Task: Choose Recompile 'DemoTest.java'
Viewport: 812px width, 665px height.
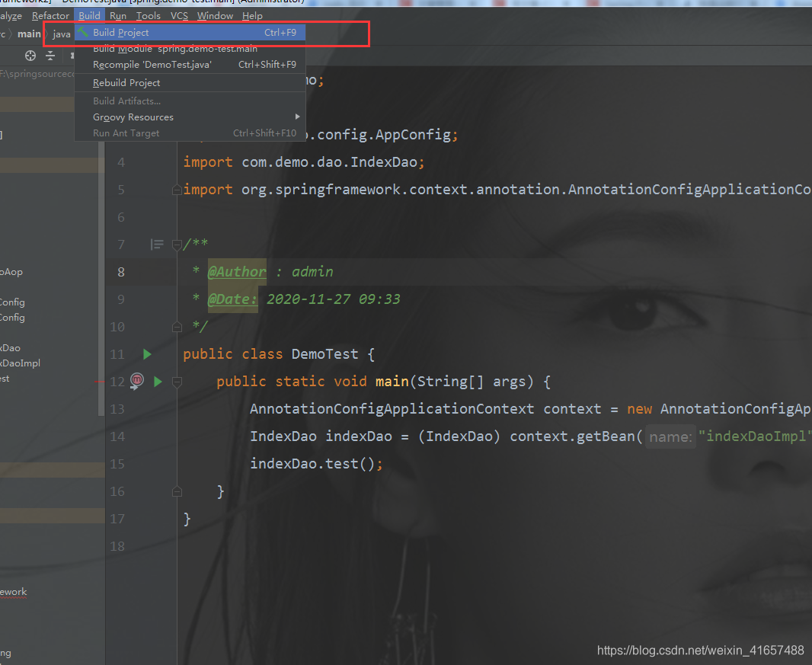Action: pyautogui.click(x=190, y=65)
